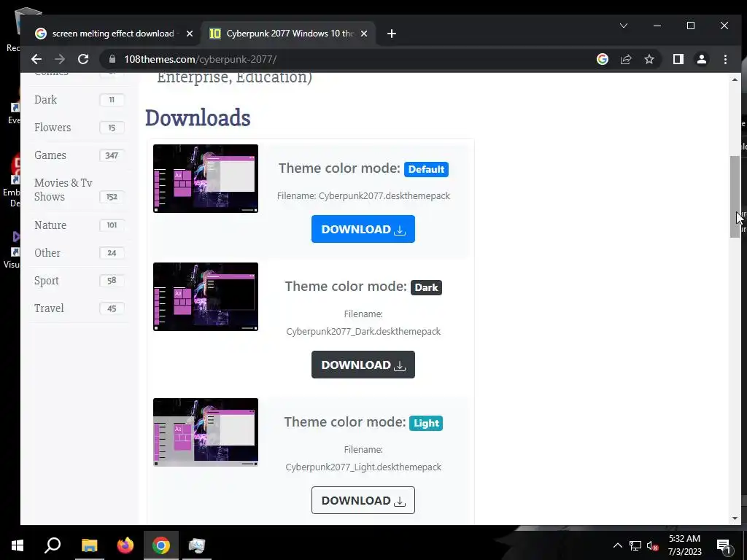The height and width of the screenshot is (560, 747).
Task: Open the Sport category link
Action: point(46,281)
